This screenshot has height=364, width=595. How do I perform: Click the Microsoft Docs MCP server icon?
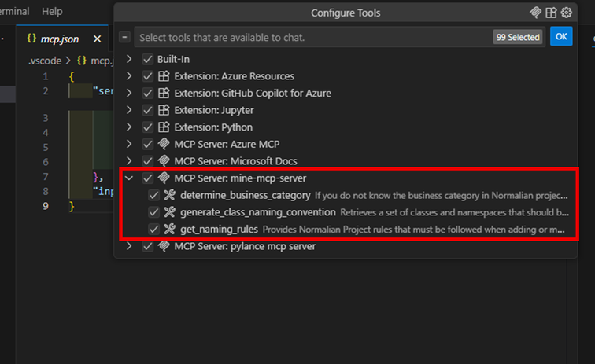click(164, 161)
